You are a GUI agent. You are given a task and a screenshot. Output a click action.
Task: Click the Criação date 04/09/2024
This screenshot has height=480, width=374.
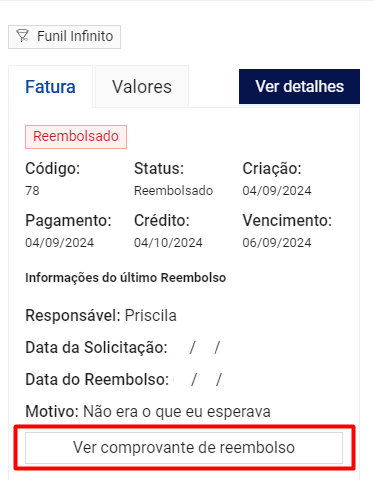click(277, 191)
